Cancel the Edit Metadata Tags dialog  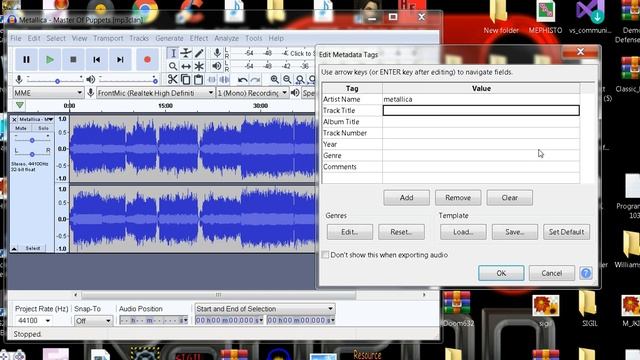coord(552,273)
